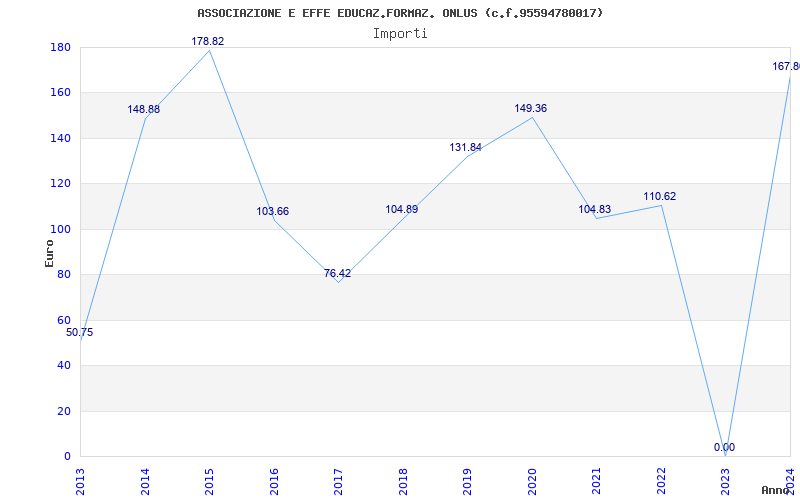Click the 40 y-axis tick value
Screen dimensions: 800x500
(x=64, y=366)
